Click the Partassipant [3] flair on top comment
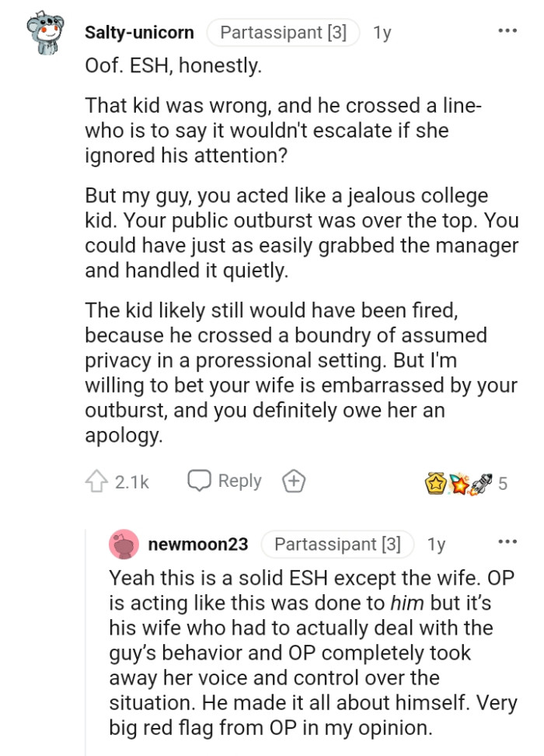544x756 pixels. tap(283, 32)
